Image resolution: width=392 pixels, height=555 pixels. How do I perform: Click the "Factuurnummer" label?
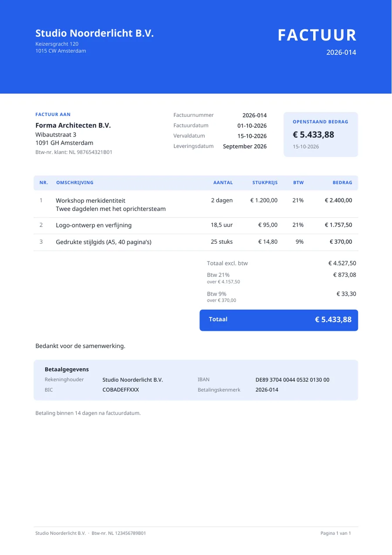[193, 115]
